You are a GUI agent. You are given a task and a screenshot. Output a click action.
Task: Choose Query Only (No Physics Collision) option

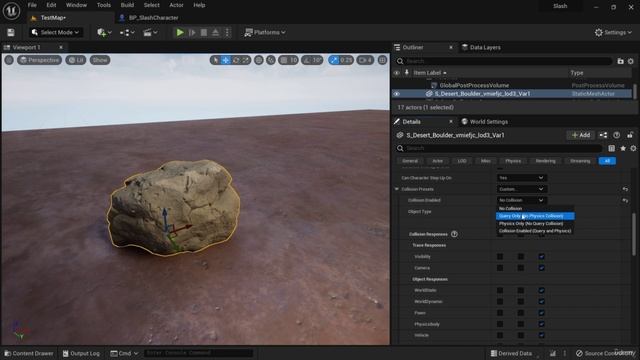(535, 216)
